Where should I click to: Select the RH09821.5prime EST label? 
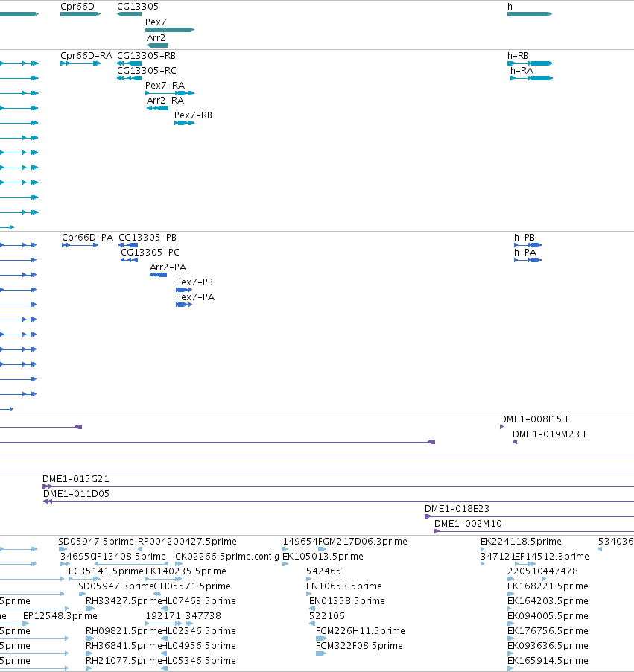point(124,630)
